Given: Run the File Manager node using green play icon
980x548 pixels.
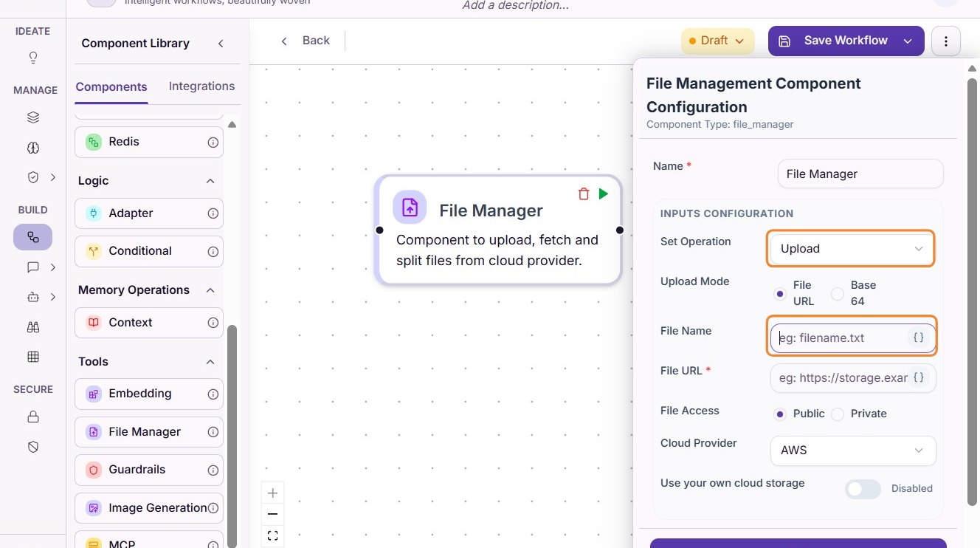Looking at the screenshot, I should point(603,194).
